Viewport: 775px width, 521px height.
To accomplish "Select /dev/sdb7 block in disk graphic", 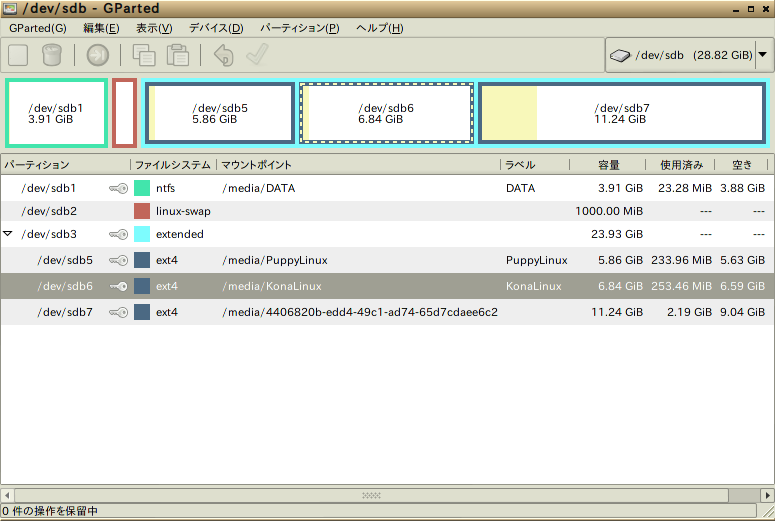I will (622, 113).
